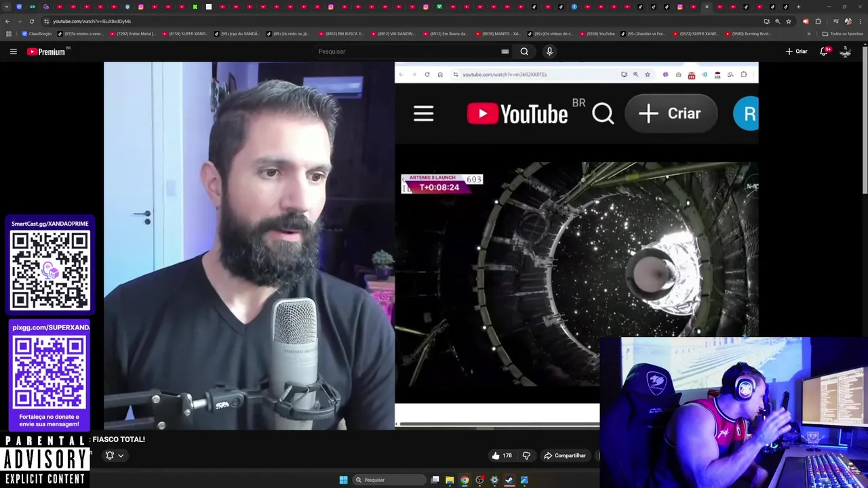Dislike the video with thumbs-down

tap(526, 455)
